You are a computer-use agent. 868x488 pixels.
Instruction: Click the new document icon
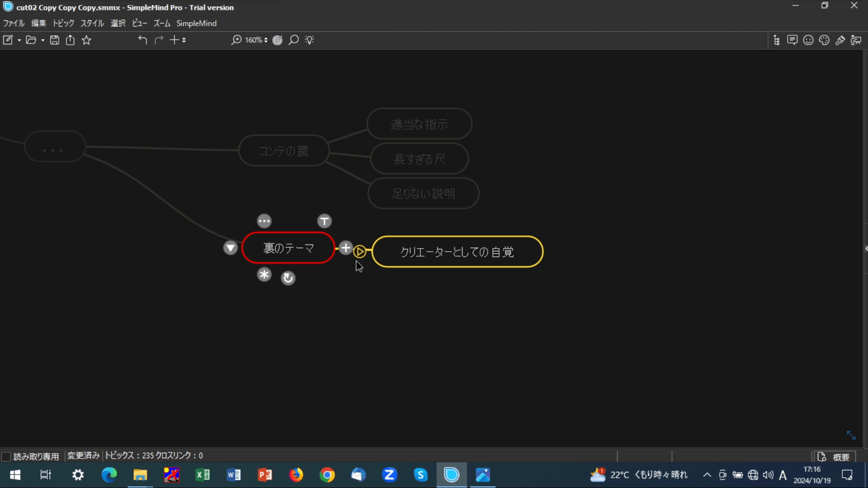point(8,40)
